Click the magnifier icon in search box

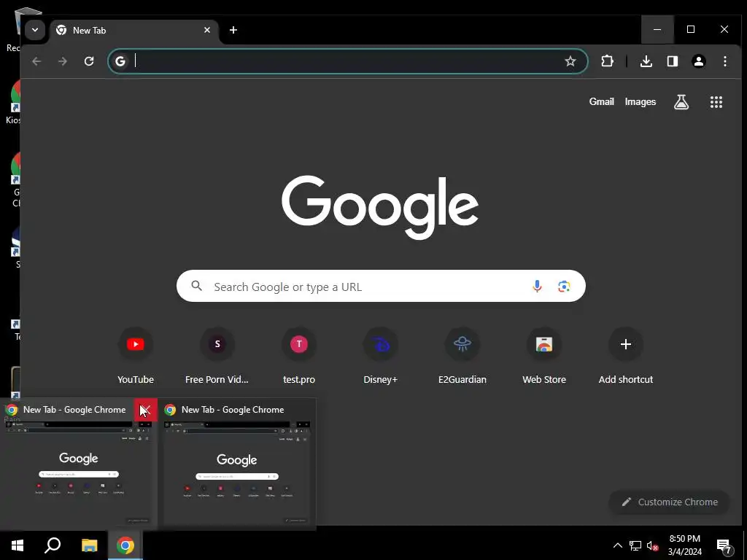[x=197, y=286]
